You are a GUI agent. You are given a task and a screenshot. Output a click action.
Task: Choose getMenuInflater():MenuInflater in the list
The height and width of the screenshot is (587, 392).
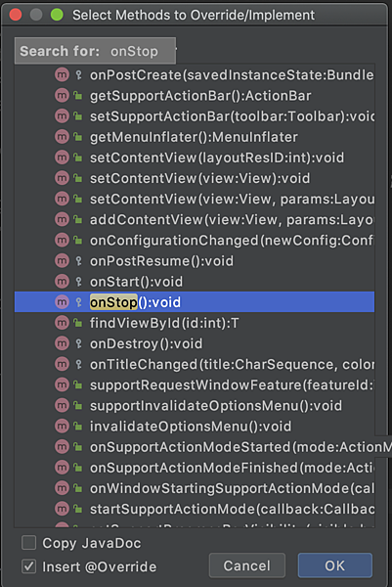pyautogui.click(x=195, y=137)
